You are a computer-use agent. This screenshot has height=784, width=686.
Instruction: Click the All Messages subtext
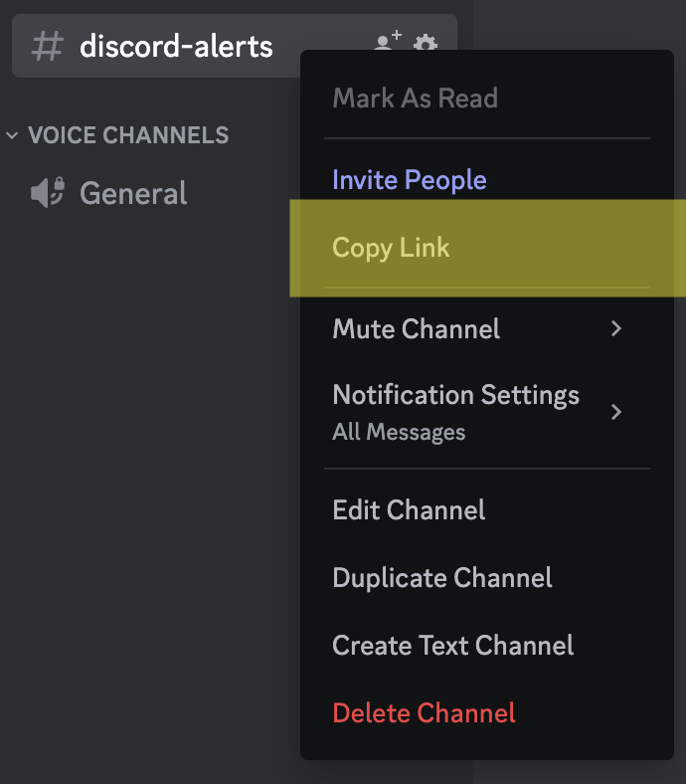pyautogui.click(x=399, y=432)
